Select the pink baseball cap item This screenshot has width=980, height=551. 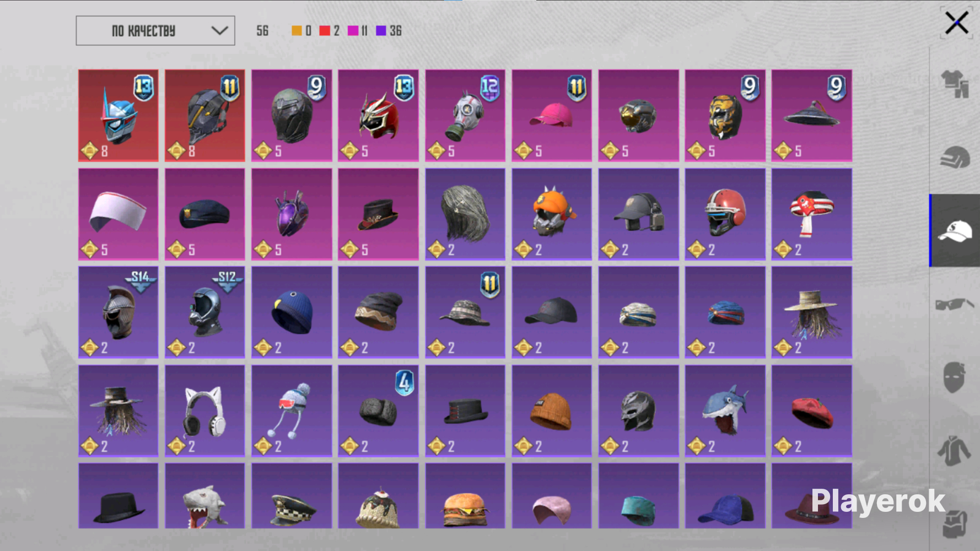tap(551, 116)
